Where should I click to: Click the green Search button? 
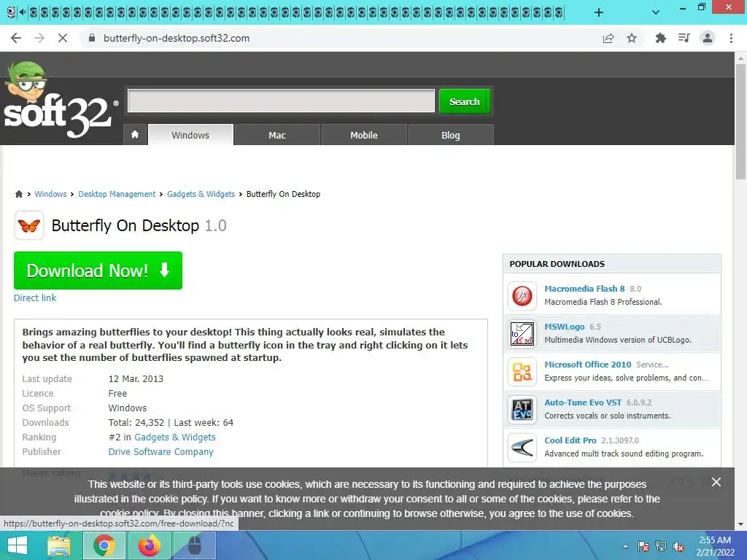(x=465, y=101)
